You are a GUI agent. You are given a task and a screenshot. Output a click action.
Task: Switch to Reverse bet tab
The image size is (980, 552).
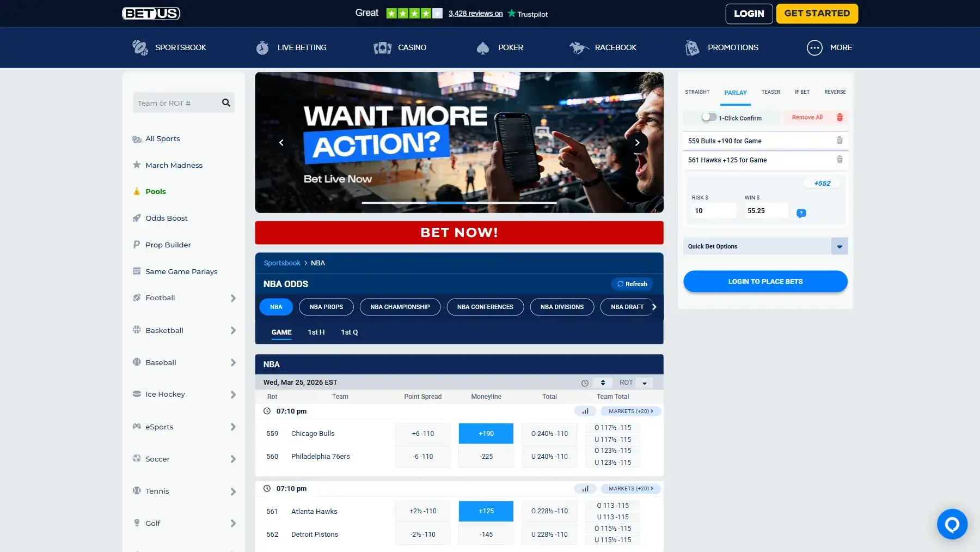point(835,92)
